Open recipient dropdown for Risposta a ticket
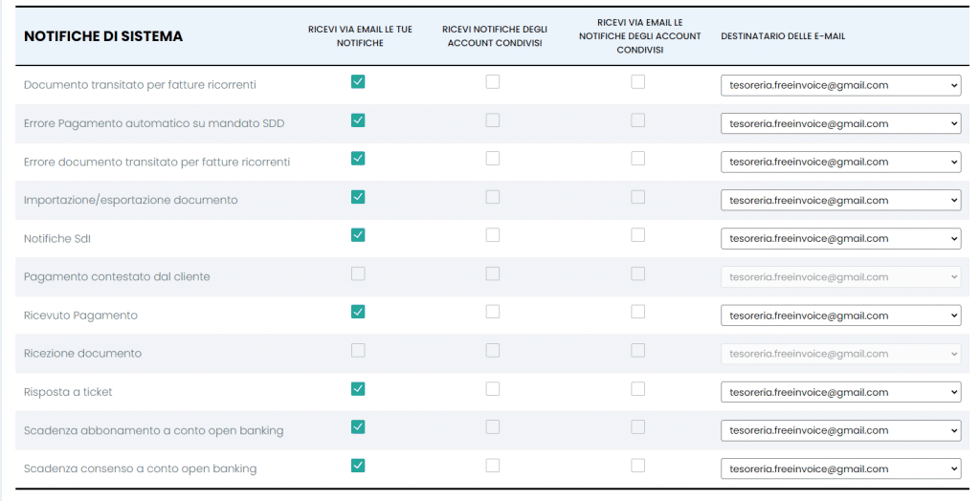The height and width of the screenshot is (501, 980). coord(840,392)
